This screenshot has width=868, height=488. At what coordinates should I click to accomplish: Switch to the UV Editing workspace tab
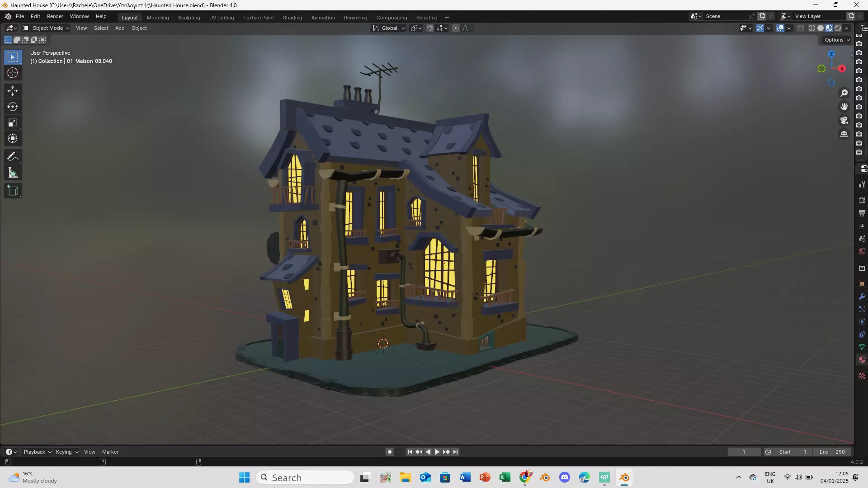pos(222,18)
